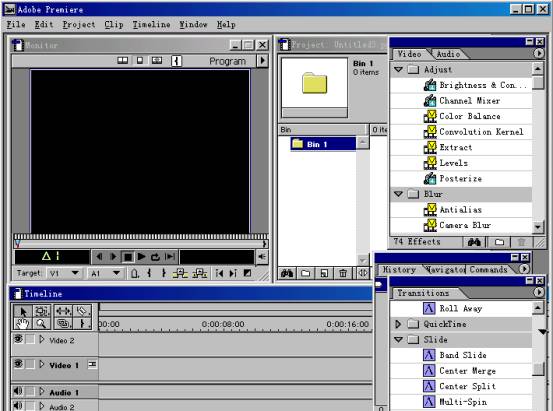
Task: Mute the Audio 2 track speaker
Action: tap(18, 406)
